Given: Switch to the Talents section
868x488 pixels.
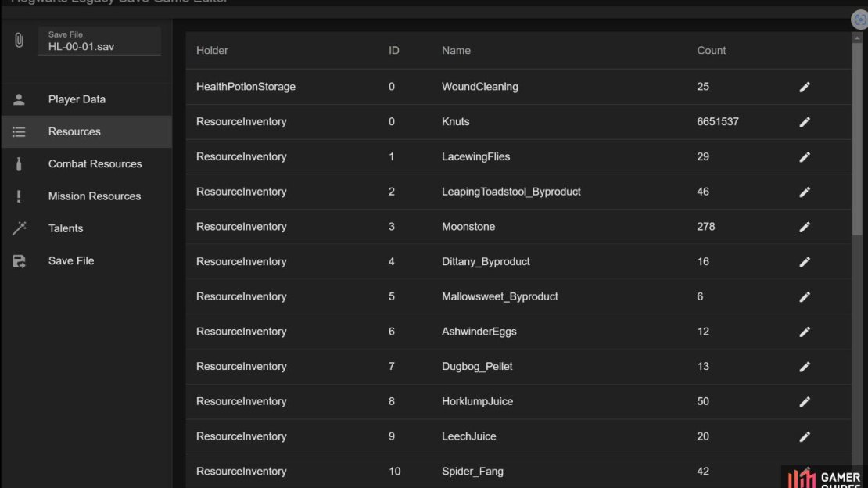Looking at the screenshot, I should (86, 228).
